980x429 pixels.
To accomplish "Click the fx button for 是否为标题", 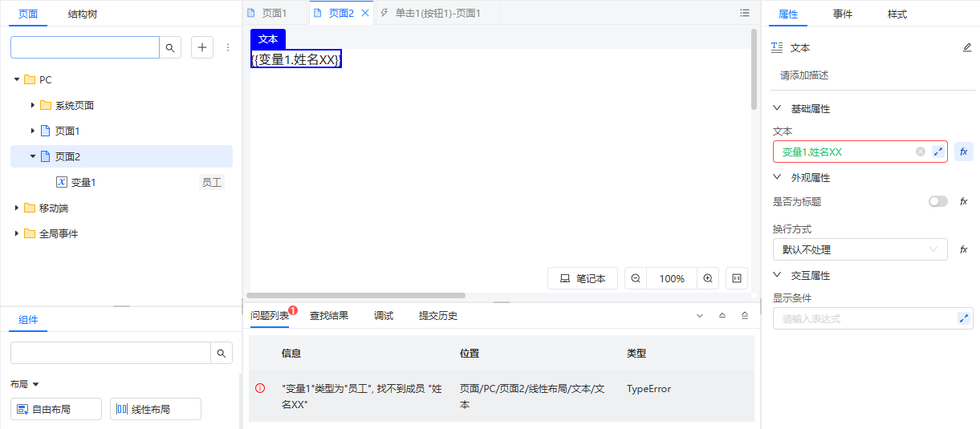I will click(964, 201).
